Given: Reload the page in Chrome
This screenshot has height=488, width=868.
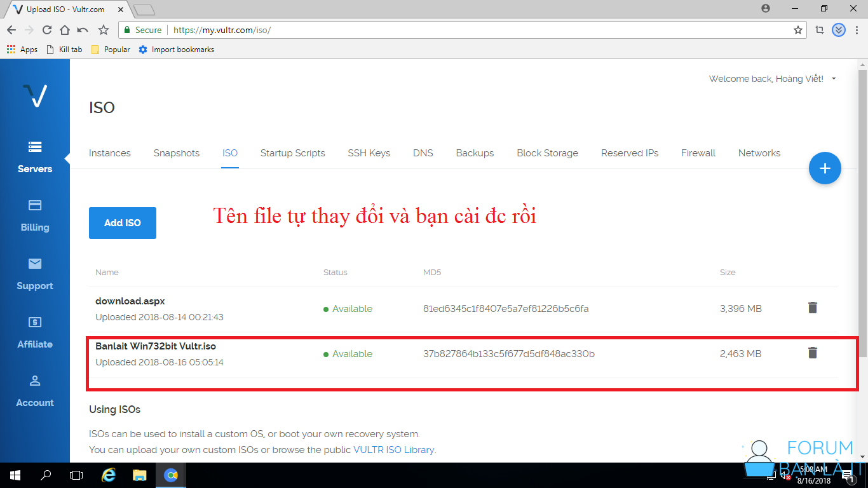Looking at the screenshot, I should (x=47, y=30).
